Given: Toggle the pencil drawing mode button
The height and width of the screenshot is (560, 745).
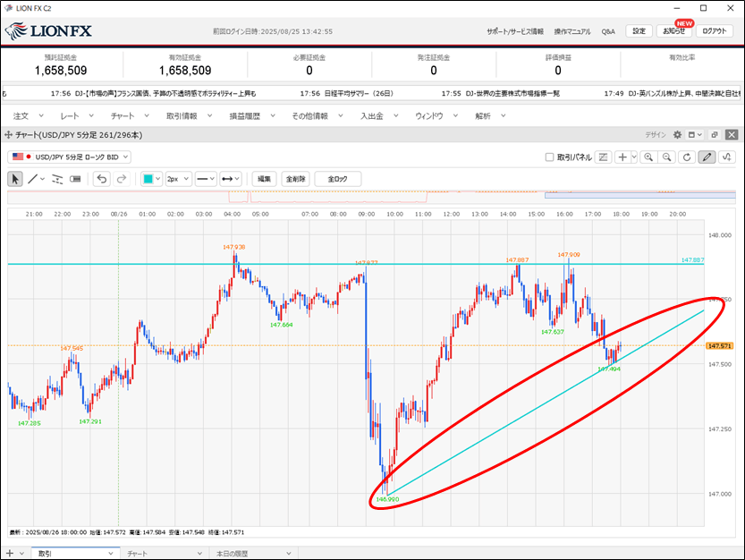Looking at the screenshot, I should [x=707, y=157].
